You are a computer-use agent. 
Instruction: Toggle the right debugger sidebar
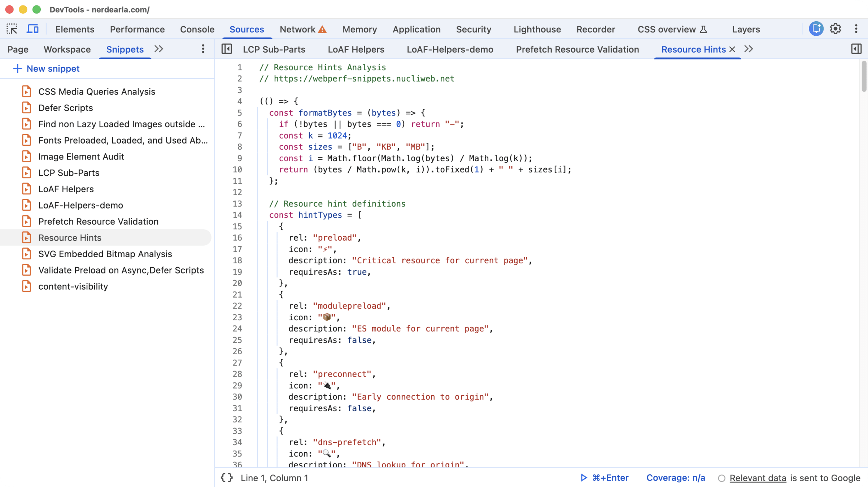[x=856, y=49]
